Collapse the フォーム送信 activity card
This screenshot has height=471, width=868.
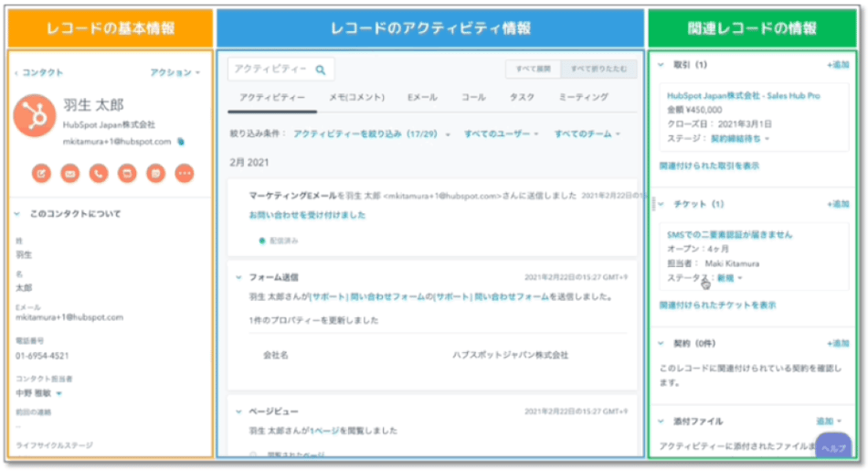click(238, 277)
